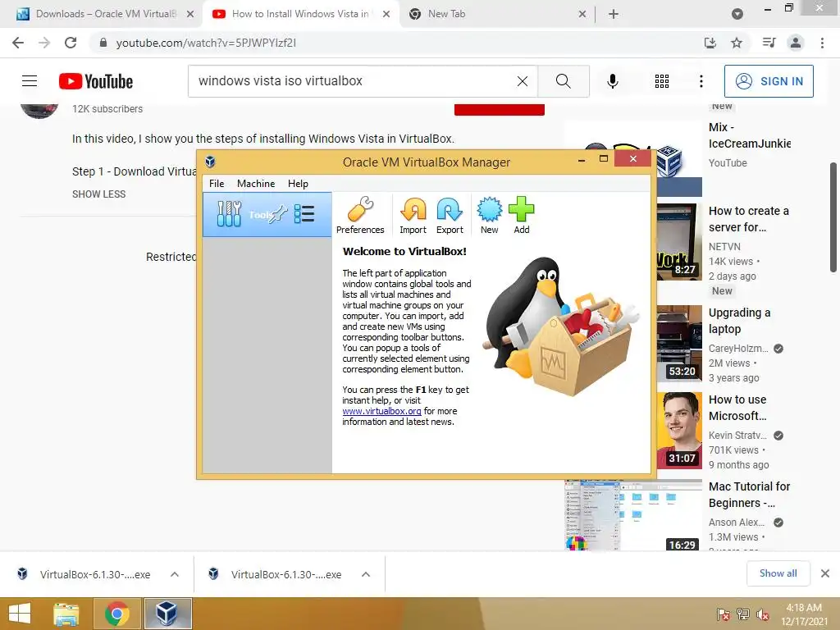Open the network icon in system tray
Image resolution: width=840 pixels, height=630 pixels.
click(x=743, y=614)
